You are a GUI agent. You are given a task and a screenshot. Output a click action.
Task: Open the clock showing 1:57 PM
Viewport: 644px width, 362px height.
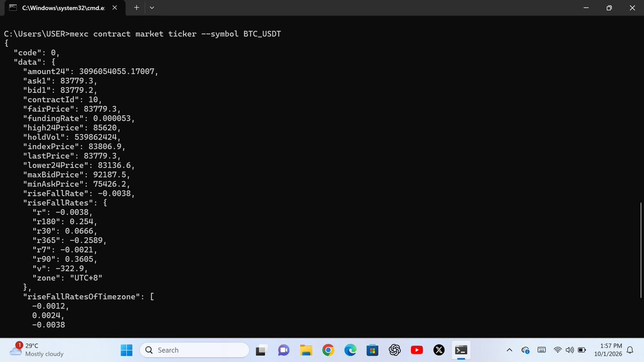tap(608, 350)
